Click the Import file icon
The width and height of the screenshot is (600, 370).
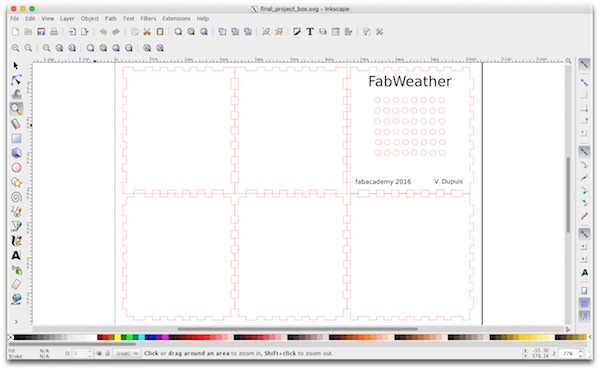coord(72,32)
